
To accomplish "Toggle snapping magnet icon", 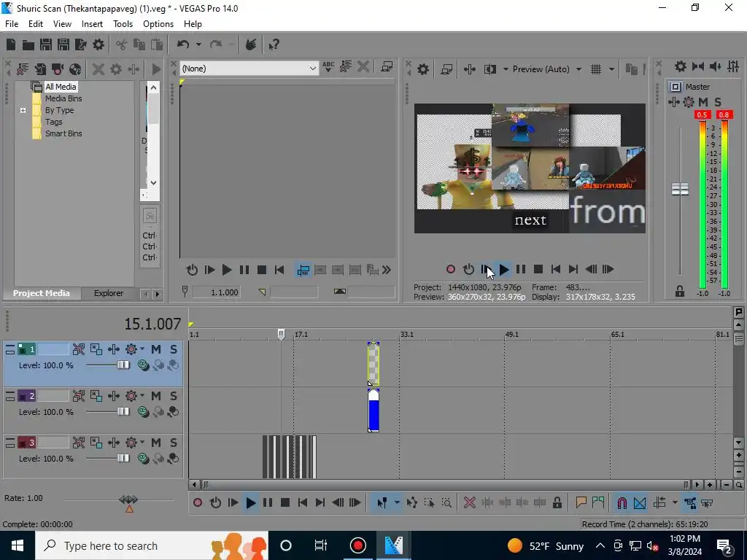I will (622, 503).
